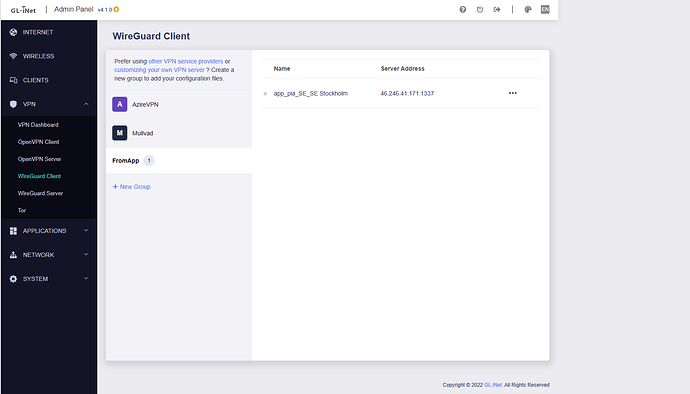This screenshot has height=394, width=690.
Task: Click the v4.1.0 version label
Action: 105,10
